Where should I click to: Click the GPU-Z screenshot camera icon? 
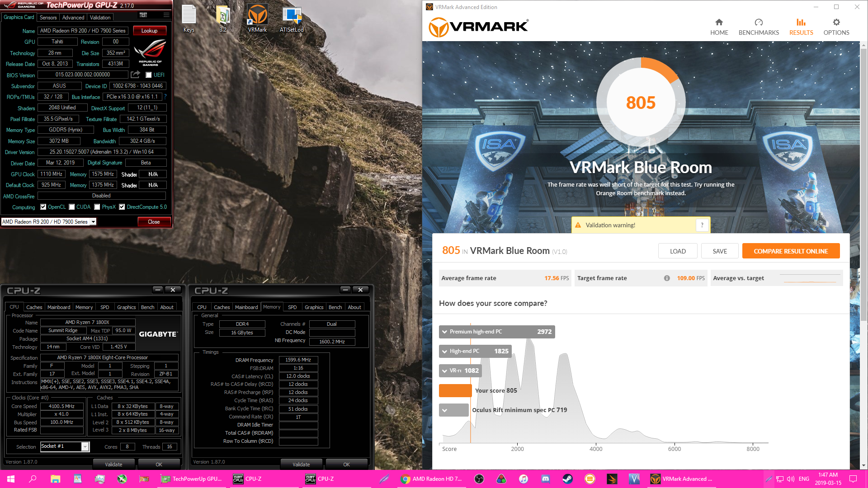click(143, 15)
